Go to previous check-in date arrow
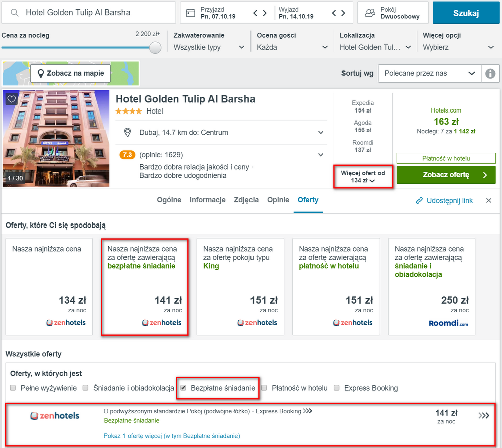The height and width of the screenshot is (448, 502). tap(255, 13)
